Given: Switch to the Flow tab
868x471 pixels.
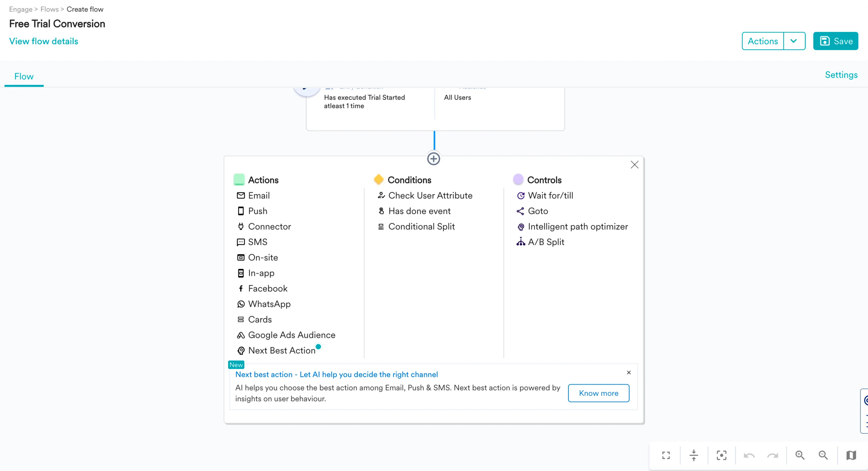Looking at the screenshot, I should click(x=24, y=76).
